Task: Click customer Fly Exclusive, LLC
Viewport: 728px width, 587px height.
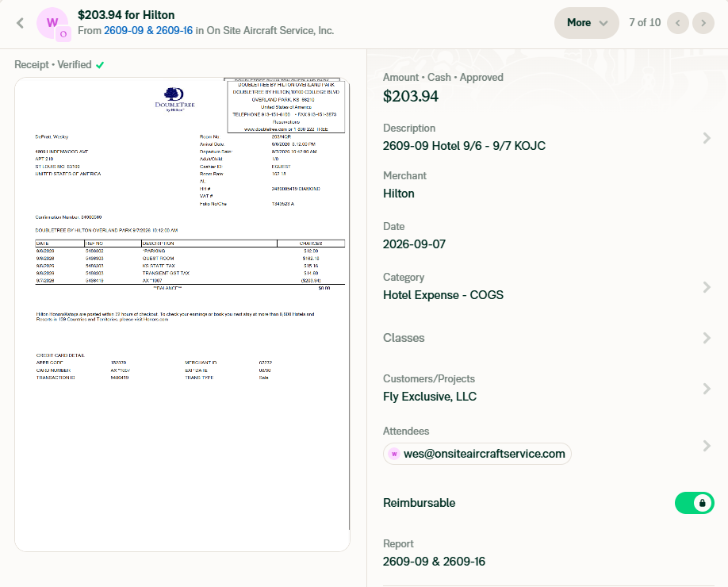Action: coord(430,397)
